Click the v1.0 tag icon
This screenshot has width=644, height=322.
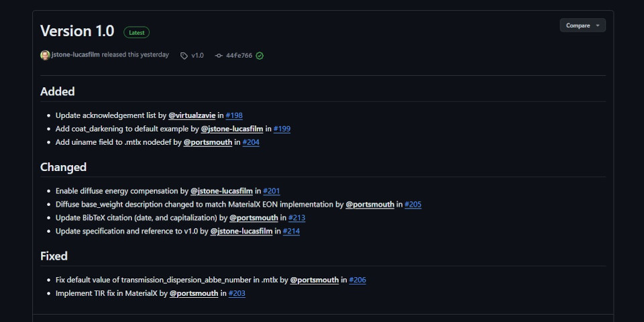[184, 56]
